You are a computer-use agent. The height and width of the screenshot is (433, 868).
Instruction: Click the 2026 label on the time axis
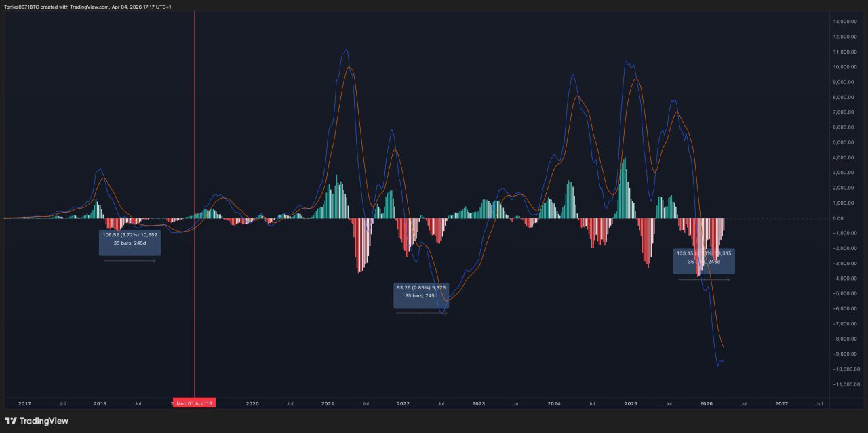coord(705,403)
